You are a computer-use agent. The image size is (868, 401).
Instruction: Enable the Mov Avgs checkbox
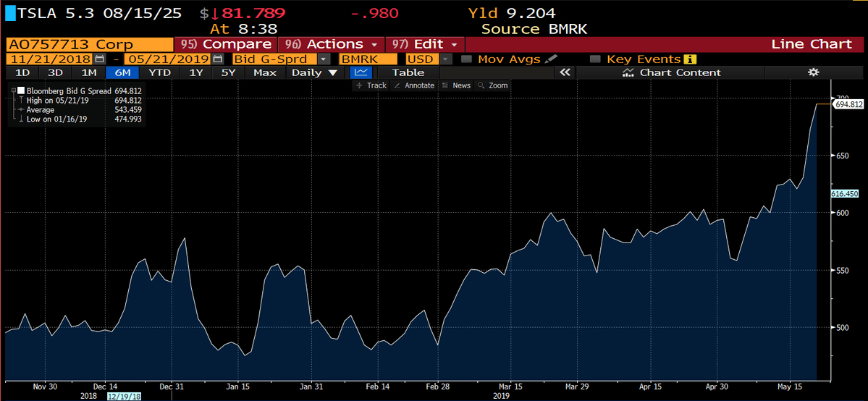(467, 59)
